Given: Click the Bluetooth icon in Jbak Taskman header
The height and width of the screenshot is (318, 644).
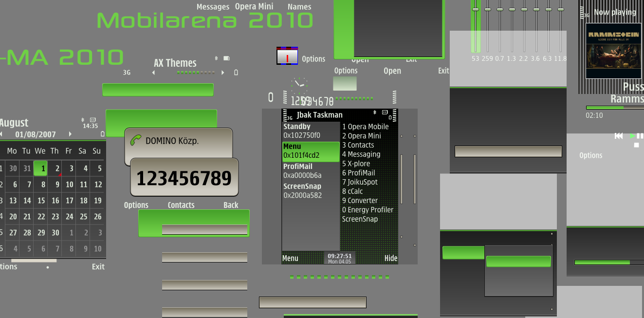Looking at the screenshot, I should click(375, 112).
